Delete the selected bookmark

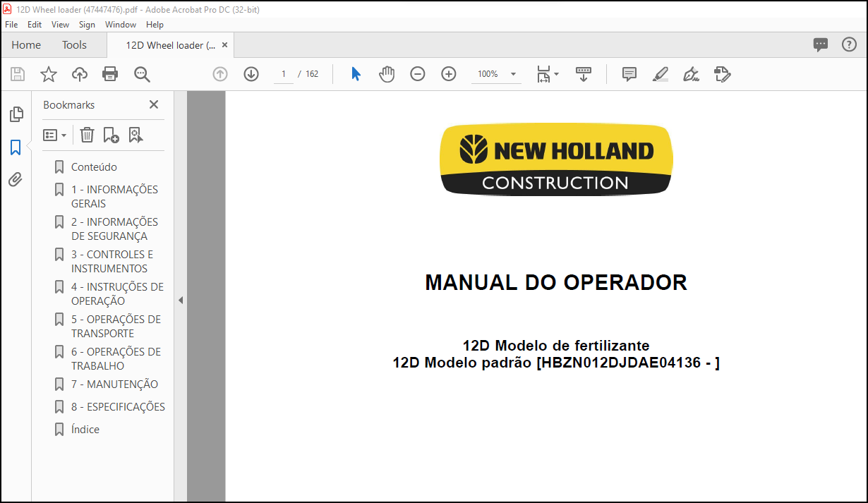87,135
